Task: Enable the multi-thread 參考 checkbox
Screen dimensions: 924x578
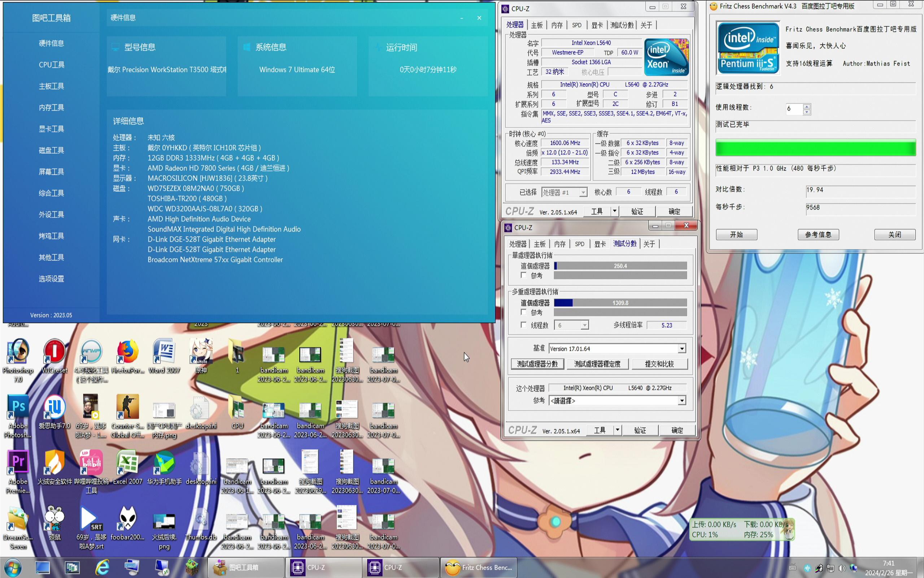Action: tap(523, 312)
